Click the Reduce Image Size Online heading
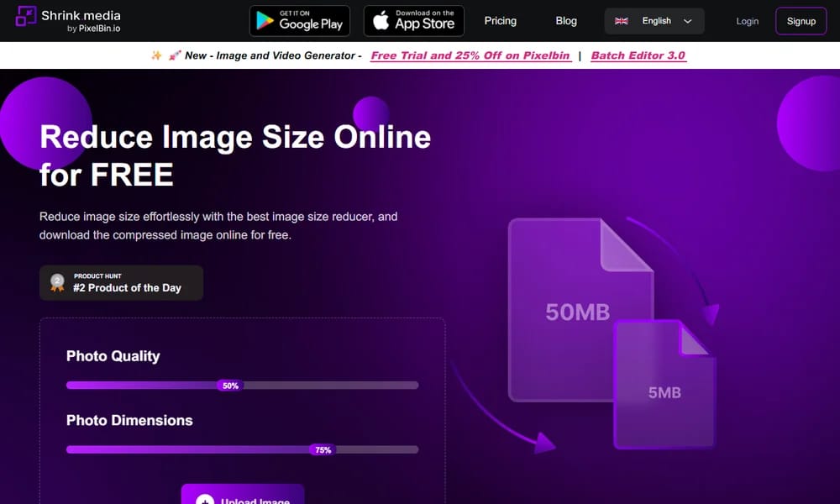Screen dimensions: 840x504 [x=235, y=155]
